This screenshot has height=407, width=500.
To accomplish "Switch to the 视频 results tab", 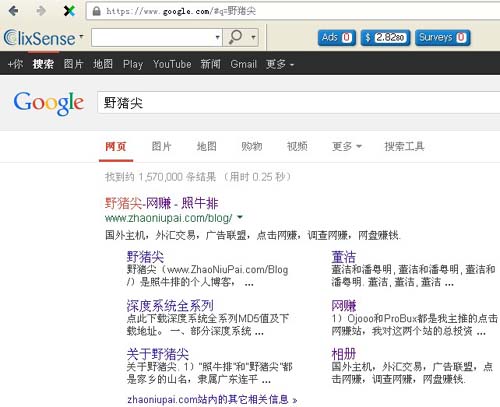I will pyautogui.click(x=297, y=146).
